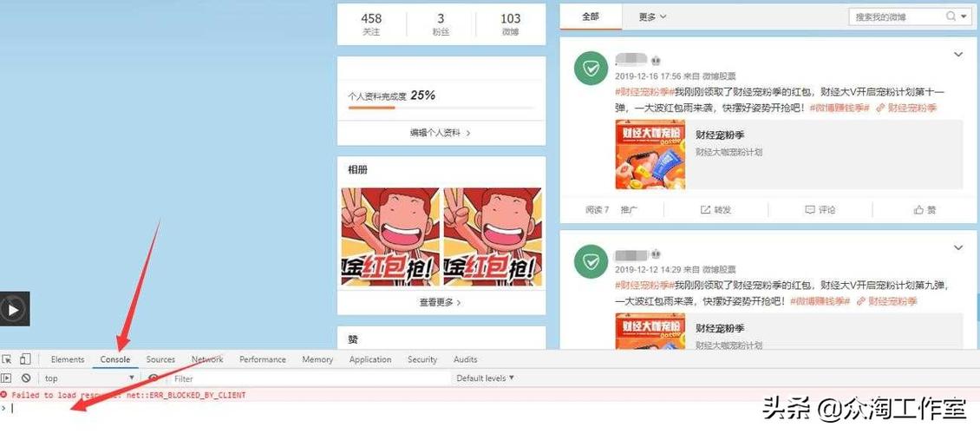The height and width of the screenshot is (434, 980).
Task: Open the 财经宠粉季 link icon in the 14:29 post
Action: pyautogui.click(x=860, y=301)
